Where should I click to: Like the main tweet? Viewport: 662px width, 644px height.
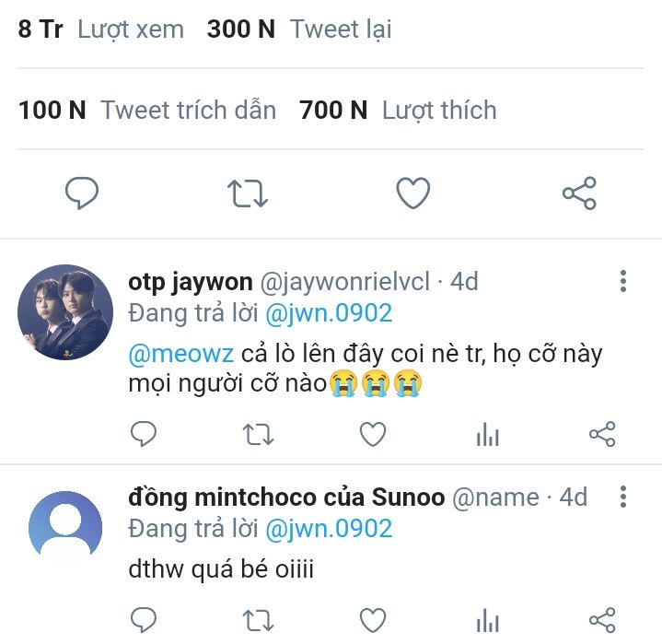[x=413, y=193]
